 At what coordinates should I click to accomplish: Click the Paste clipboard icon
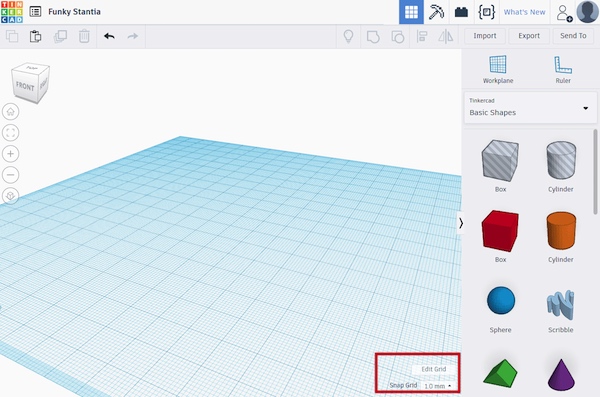[36, 36]
